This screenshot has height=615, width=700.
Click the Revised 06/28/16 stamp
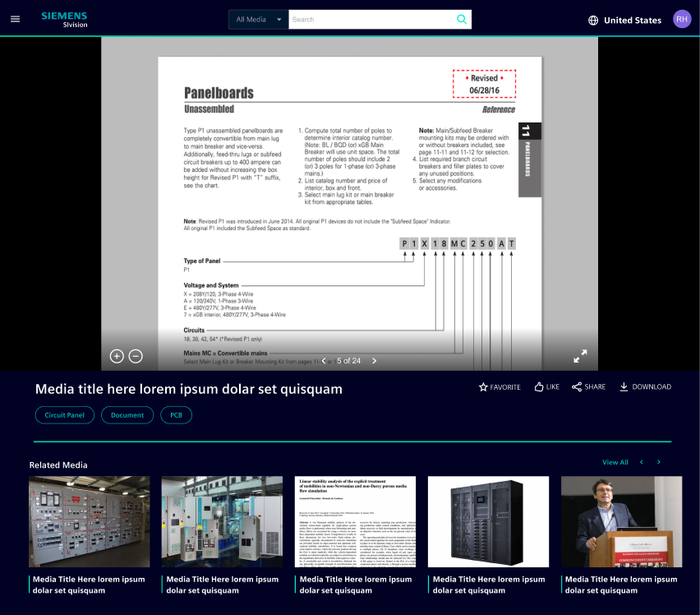[485, 84]
